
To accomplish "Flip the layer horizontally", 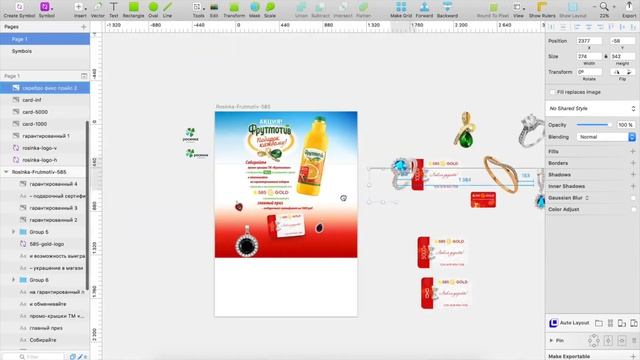I will point(616,72).
